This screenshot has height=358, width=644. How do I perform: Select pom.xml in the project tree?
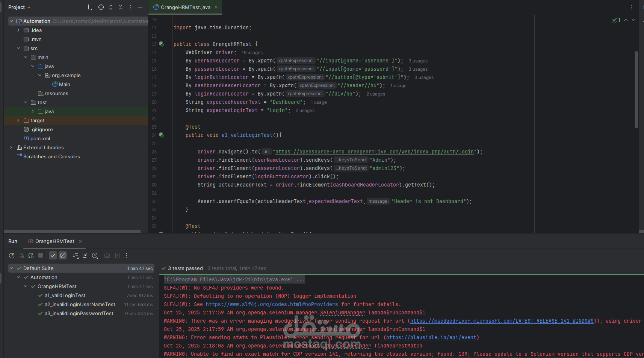point(37,139)
